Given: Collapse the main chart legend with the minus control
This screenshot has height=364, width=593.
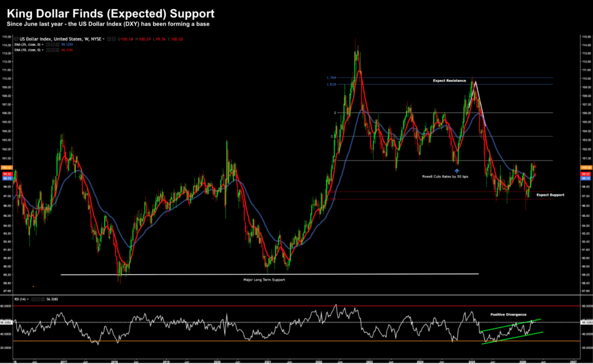Looking at the screenshot, I should point(17,39).
